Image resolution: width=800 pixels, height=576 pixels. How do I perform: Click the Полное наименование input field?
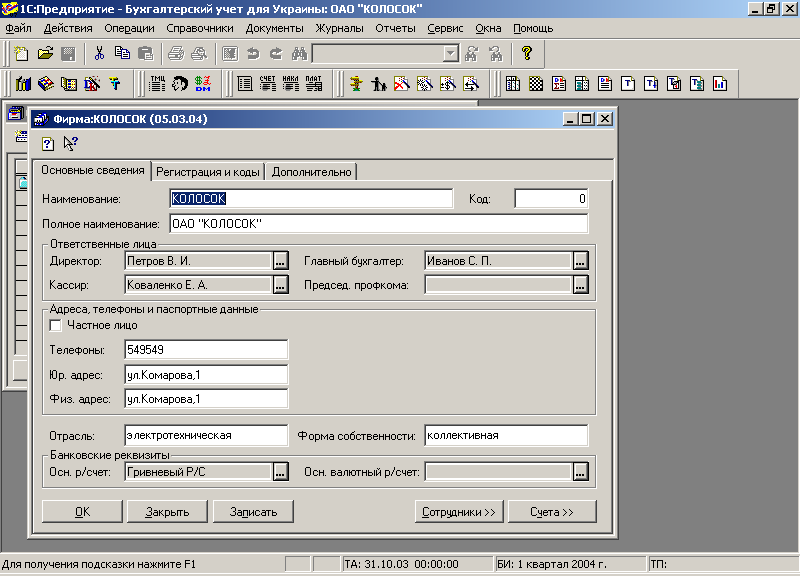coord(379,223)
